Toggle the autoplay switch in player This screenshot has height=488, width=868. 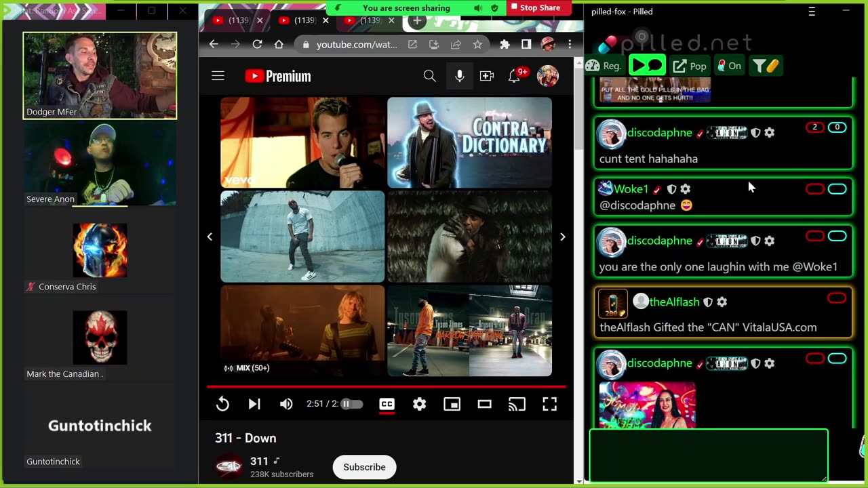351,404
